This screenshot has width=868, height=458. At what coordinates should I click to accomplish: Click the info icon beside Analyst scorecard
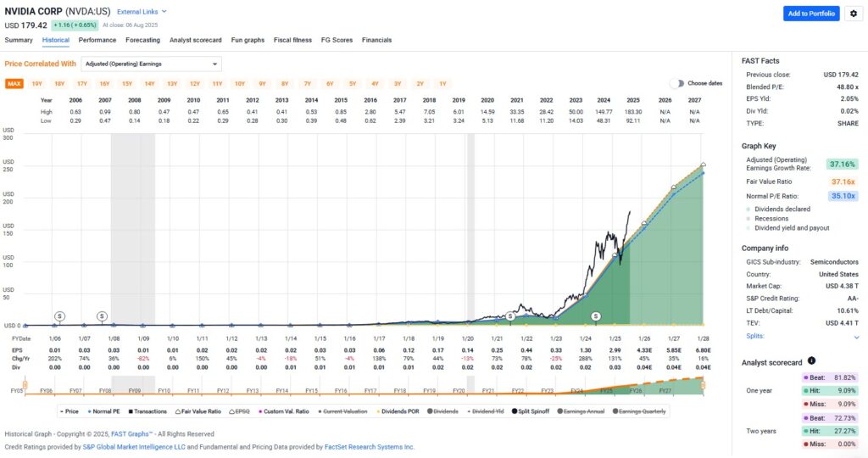click(811, 361)
